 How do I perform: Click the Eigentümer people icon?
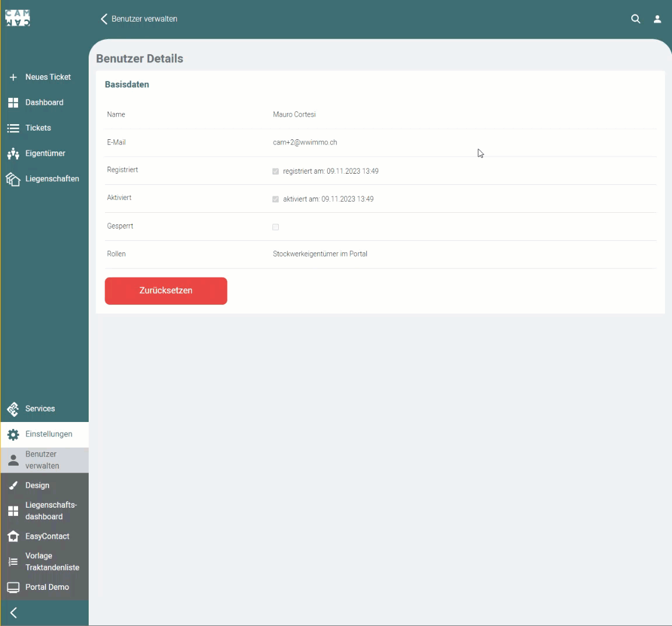(13, 153)
